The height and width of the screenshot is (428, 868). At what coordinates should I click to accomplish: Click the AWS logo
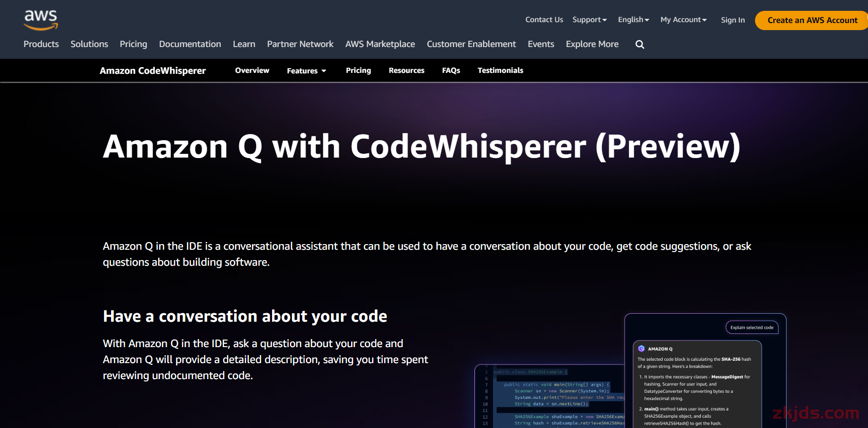coord(41,20)
